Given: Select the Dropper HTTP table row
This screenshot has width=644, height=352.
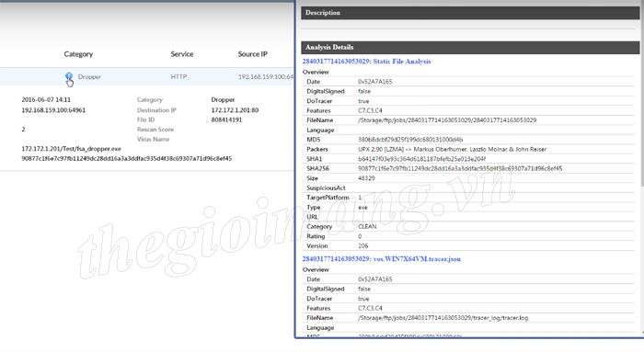Looking at the screenshot, I should coord(147,76).
